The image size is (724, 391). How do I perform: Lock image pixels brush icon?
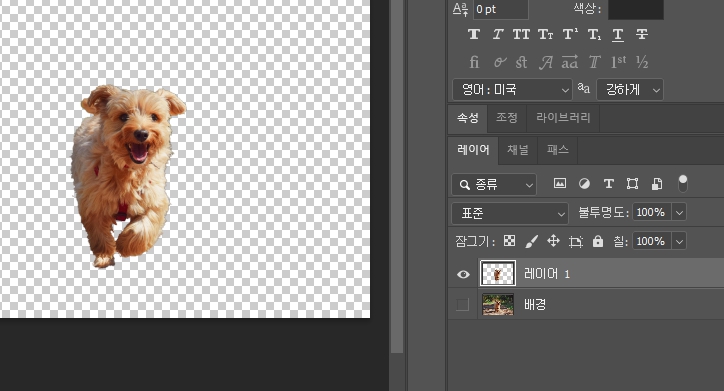[531, 241]
